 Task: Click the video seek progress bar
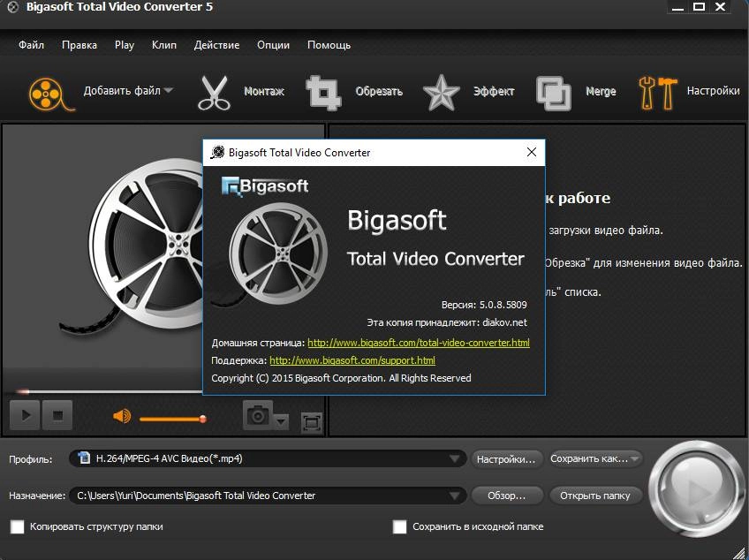[110, 391]
